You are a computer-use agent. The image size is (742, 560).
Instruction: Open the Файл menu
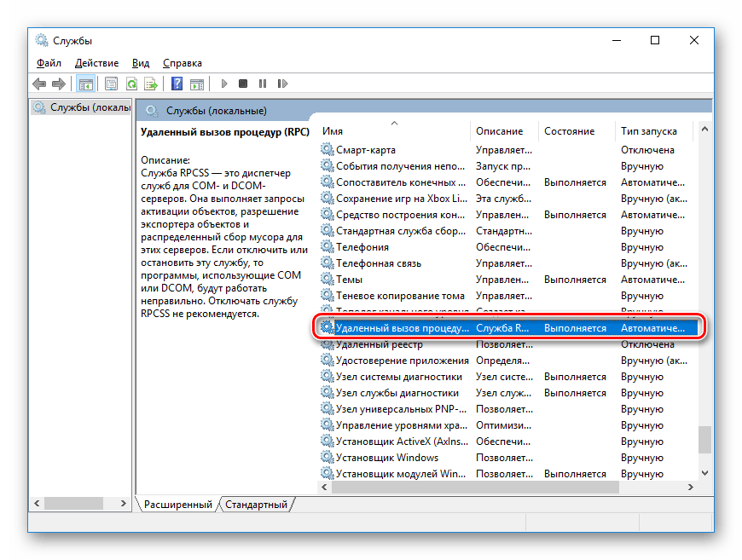[x=49, y=63]
